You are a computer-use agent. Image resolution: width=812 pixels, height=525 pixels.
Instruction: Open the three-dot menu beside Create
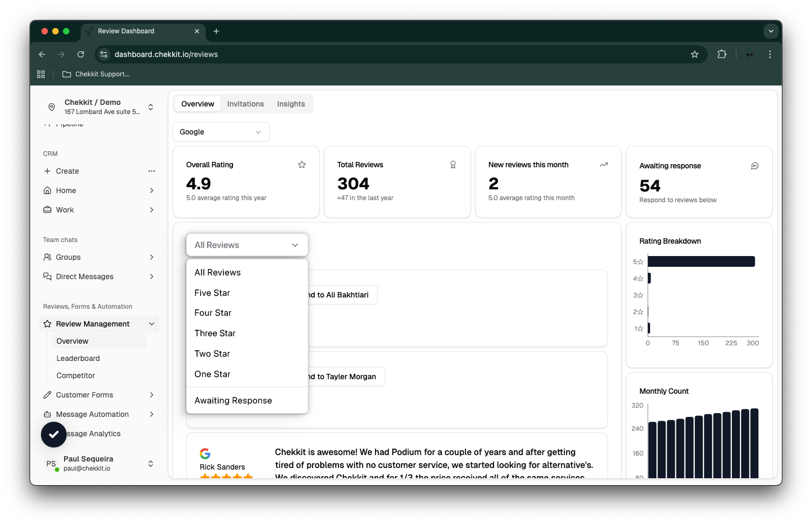pos(152,171)
